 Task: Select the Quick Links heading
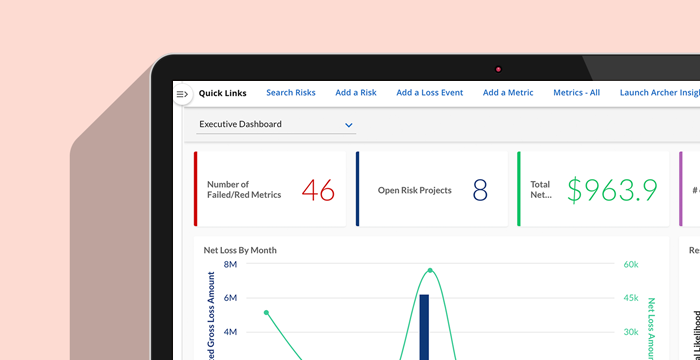click(x=222, y=93)
